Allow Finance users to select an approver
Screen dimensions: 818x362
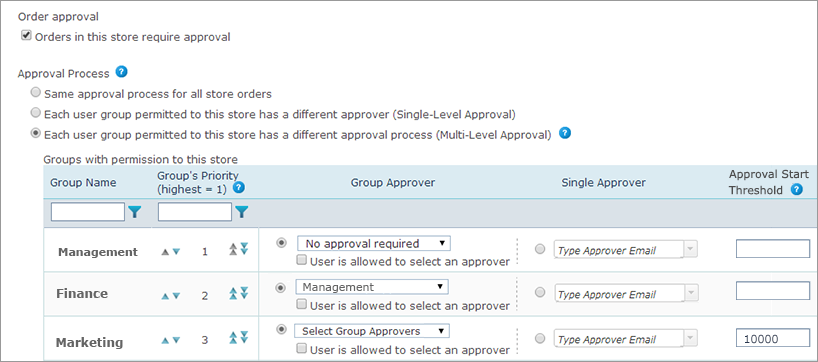pos(301,304)
